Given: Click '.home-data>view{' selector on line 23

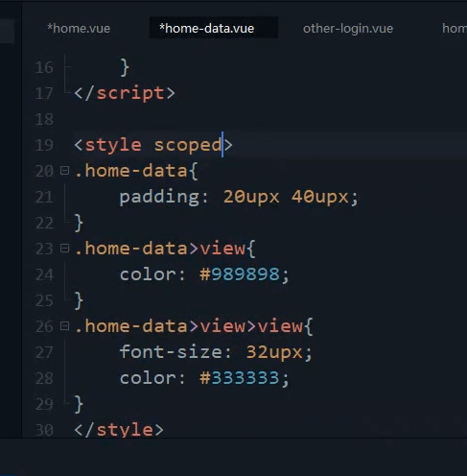Looking at the screenshot, I should (x=165, y=249).
